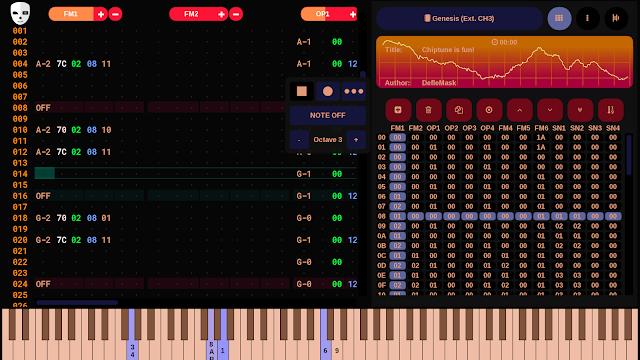This screenshot has width=640, height=360.
Task: Select instrument 02 on row 010
Action: pyautogui.click(x=76, y=130)
